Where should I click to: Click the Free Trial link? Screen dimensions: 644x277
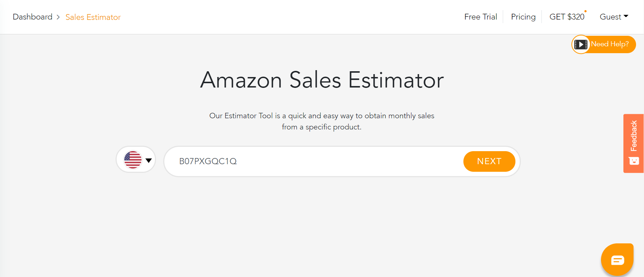pos(480,17)
